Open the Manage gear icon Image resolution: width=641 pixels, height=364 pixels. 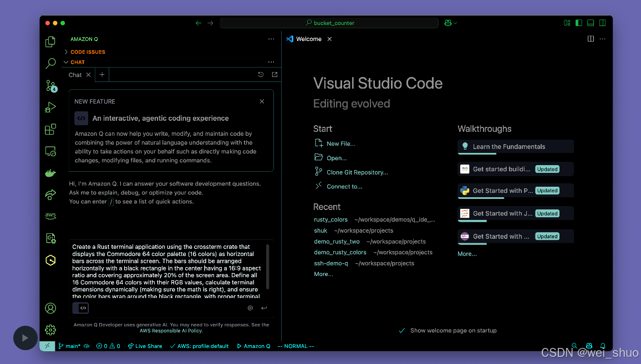click(50, 330)
